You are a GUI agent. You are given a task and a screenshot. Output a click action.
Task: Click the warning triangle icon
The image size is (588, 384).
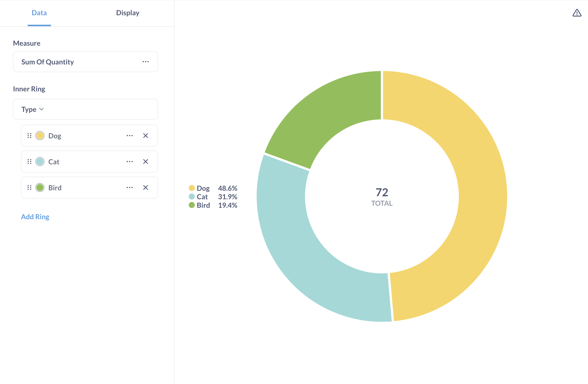coord(577,13)
